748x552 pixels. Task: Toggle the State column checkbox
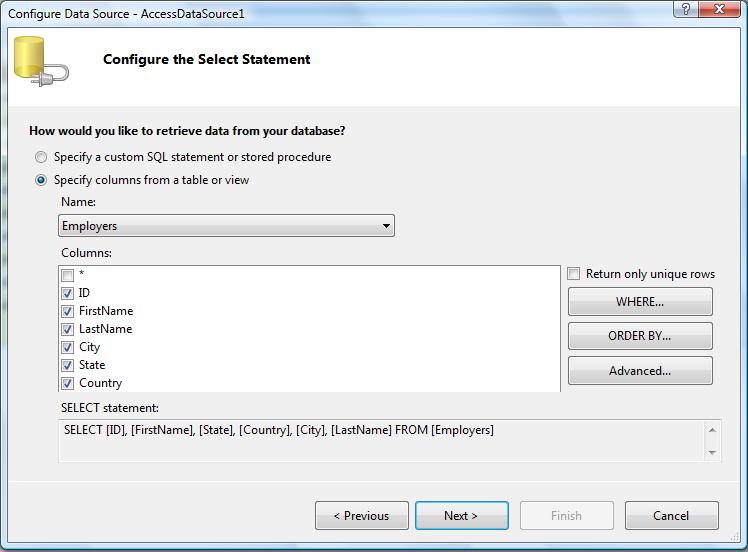67,365
